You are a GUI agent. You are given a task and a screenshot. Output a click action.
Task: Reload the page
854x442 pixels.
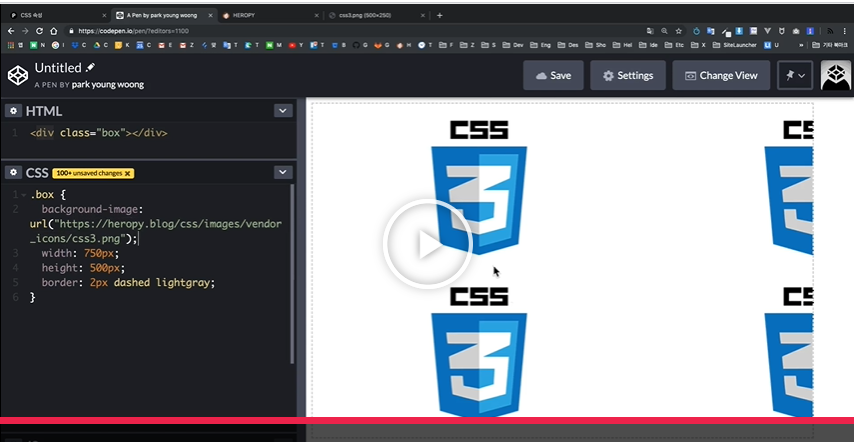point(39,31)
